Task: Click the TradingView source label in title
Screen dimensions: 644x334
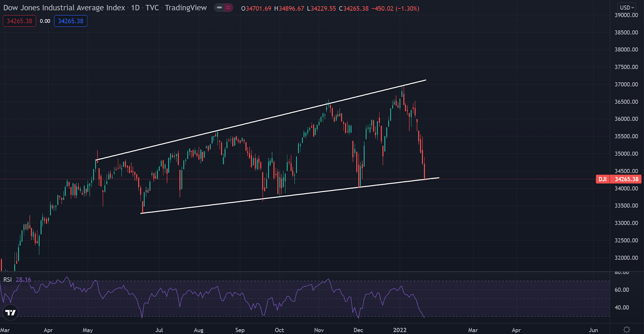Action: [x=186, y=8]
